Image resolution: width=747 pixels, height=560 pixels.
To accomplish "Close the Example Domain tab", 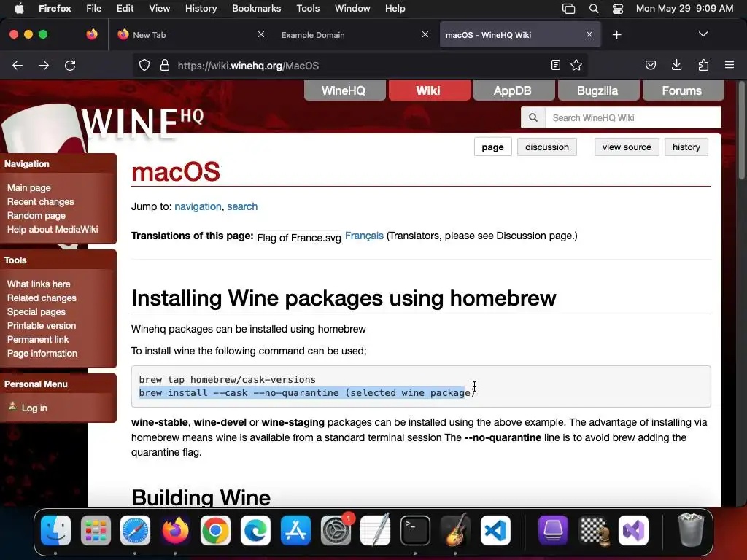I will (x=425, y=34).
